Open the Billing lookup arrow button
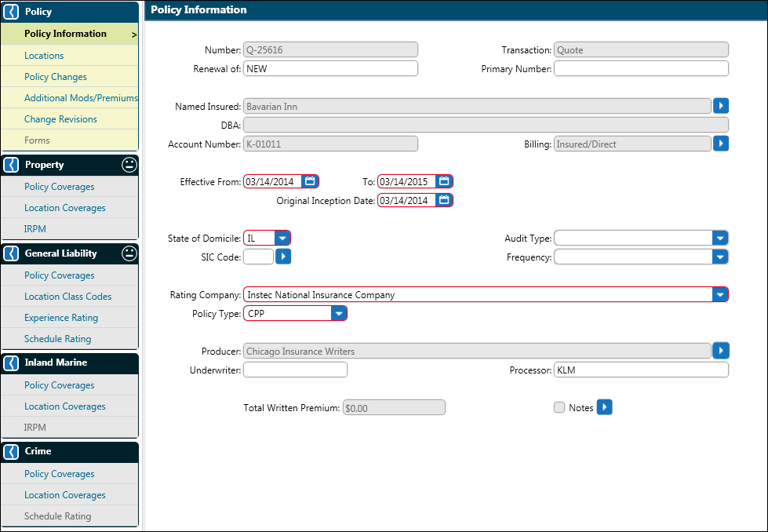 [720, 144]
